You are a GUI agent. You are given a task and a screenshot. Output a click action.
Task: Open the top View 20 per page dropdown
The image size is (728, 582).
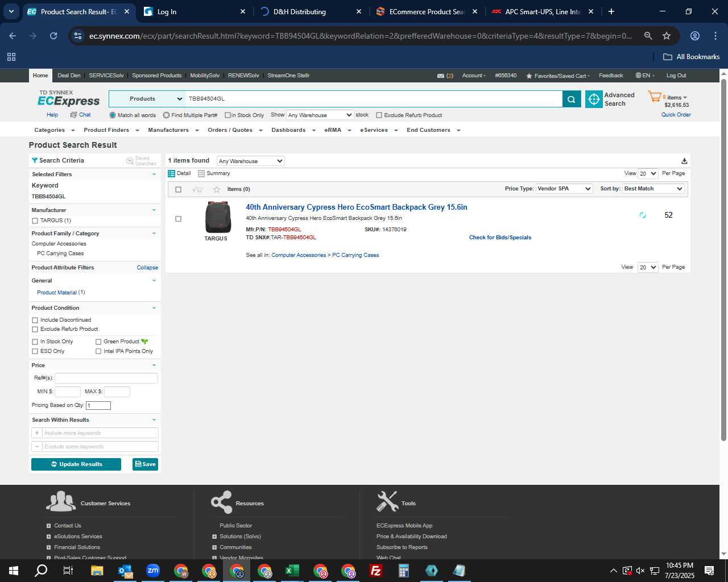pos(648,173)
